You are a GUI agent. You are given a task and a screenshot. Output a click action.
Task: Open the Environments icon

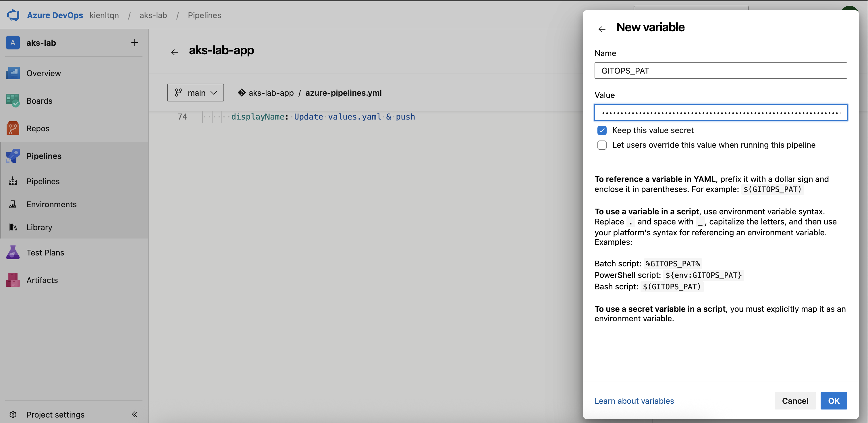13,204
